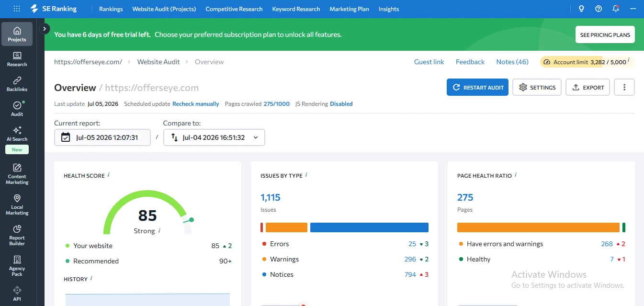The width and height of the screenshot is (644, 306).
Task: Click the red errors bar segment
Action: 262,227
